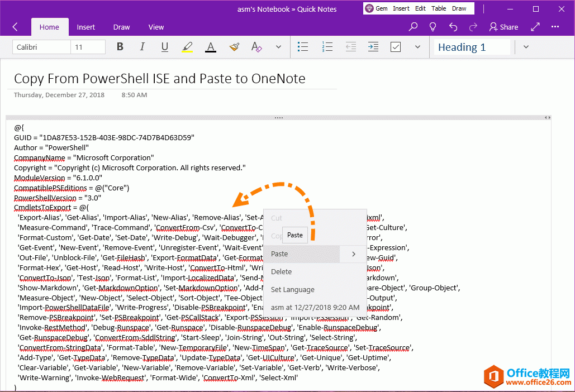Toggle the To Do checkbox tag
575x392 pixels.
coord(395,47)
